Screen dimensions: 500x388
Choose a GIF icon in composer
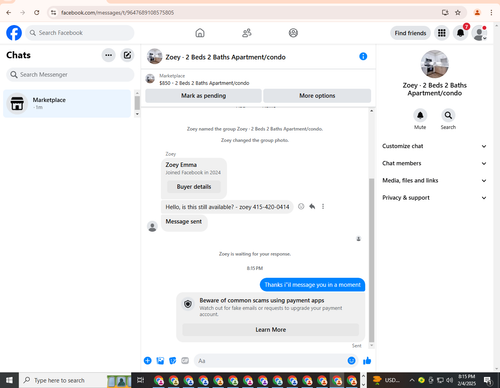185,361
